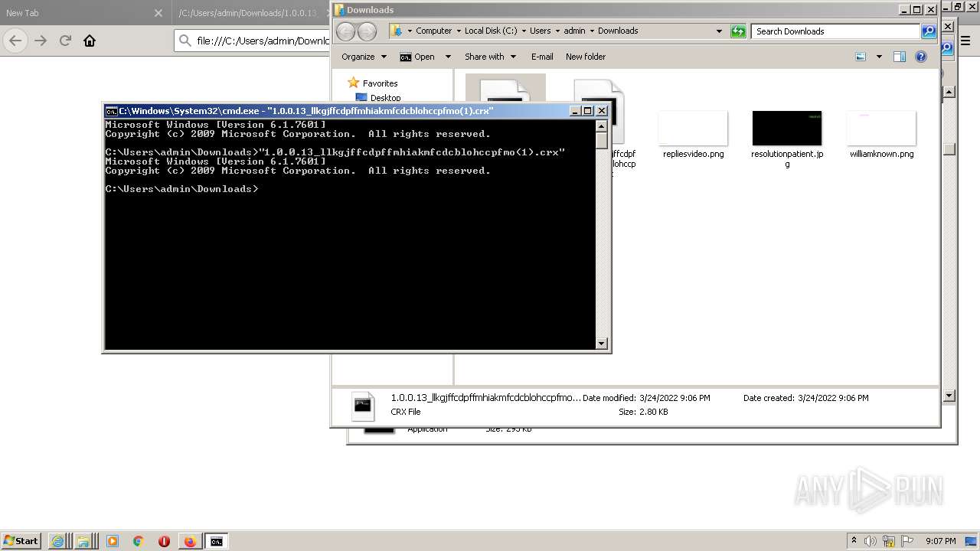Toggle the preview pane
The height and width of the screenshot is (551, 980).
(x=900, y=57)
